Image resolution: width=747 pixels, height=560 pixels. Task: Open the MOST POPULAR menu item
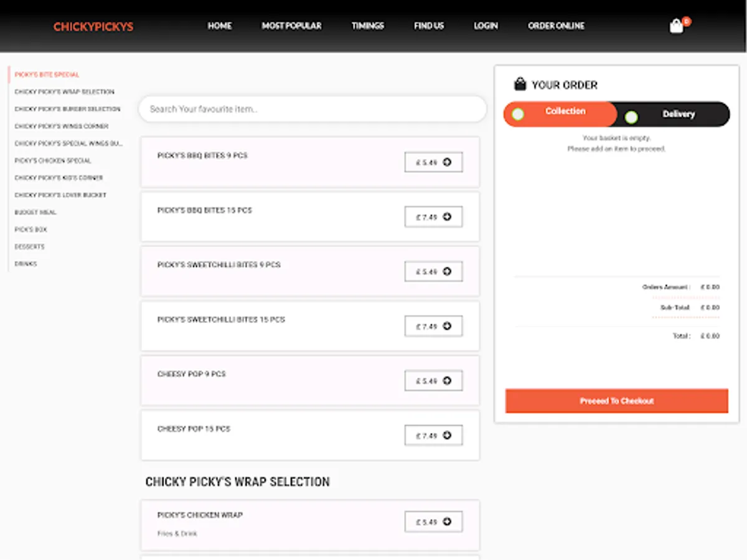291,26
